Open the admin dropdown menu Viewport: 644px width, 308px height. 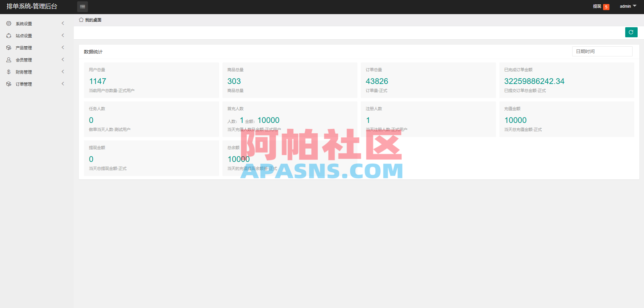click(627, 6)
